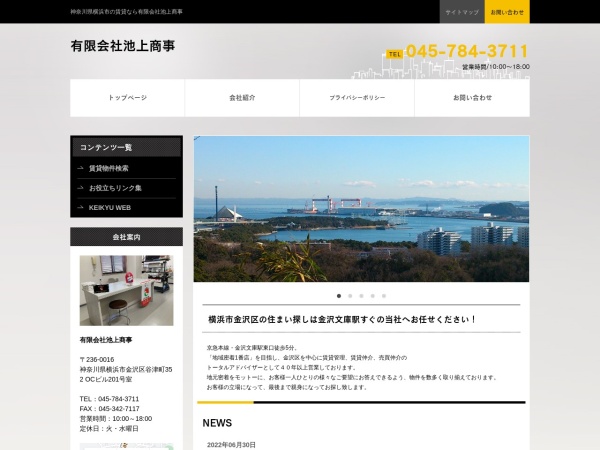Click the NEWS section heading
This screenshot has height=450, width=600.
click(217, 423)
